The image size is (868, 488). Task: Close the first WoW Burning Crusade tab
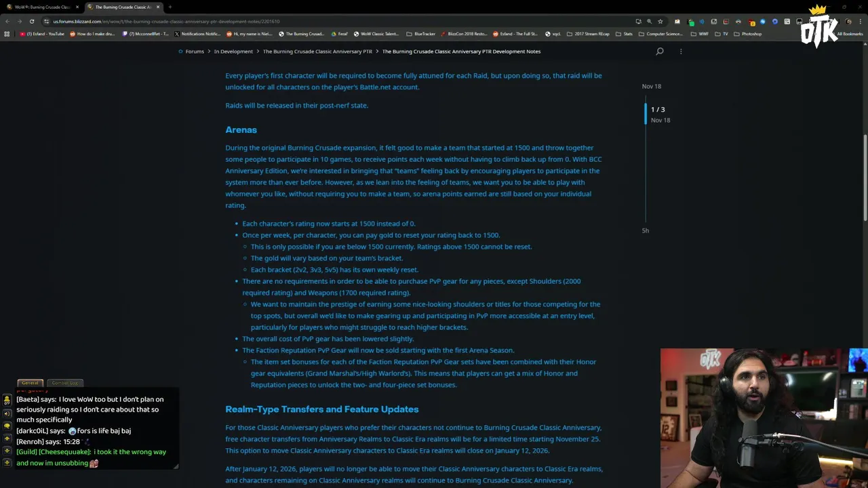click(x=77, y=7)
